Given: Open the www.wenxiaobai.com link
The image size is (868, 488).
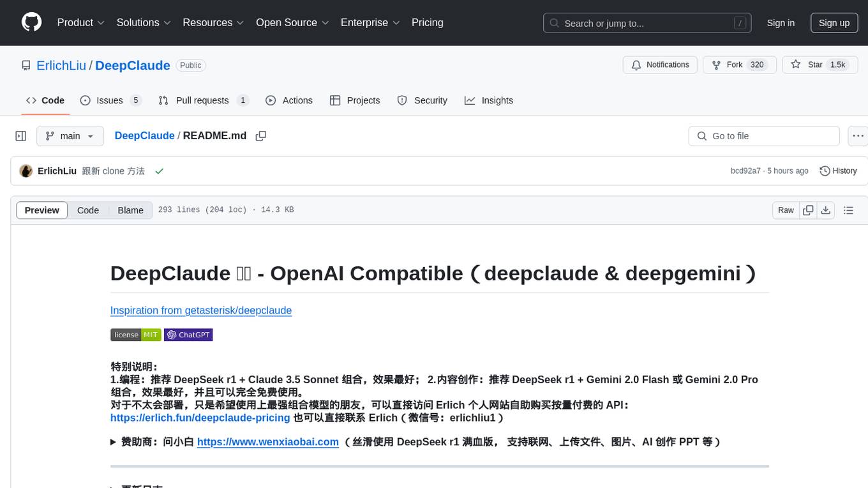Looking at the screenshot, I should click(x=268, y=442).
